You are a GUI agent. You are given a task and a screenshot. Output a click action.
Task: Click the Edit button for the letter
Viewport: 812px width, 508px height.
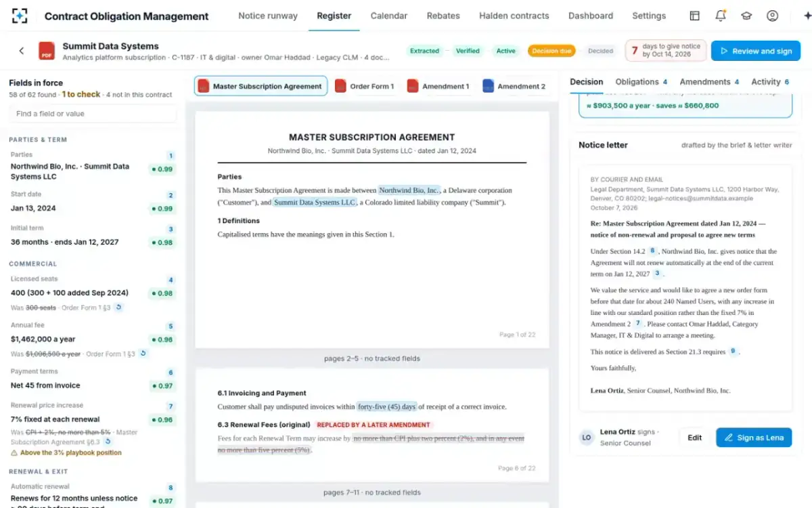click(695, 438)
